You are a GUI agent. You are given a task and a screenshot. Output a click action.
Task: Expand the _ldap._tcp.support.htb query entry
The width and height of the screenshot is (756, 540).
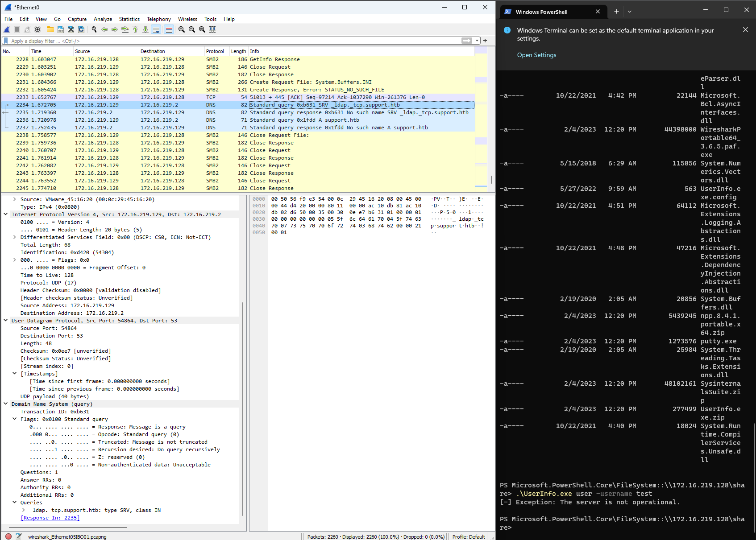pyautogui.click(x=24, y=510)
